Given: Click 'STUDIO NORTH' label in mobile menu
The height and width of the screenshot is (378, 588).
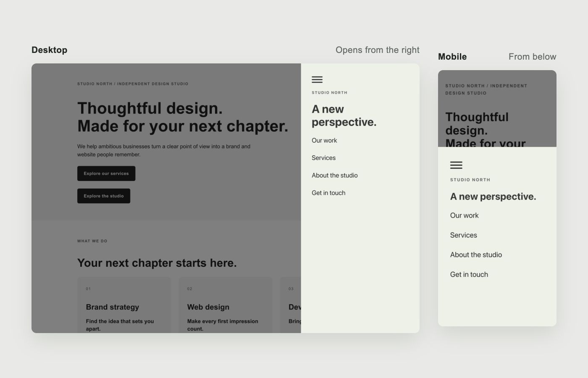Looking at the screenshot, I should [x=470, y=180].
